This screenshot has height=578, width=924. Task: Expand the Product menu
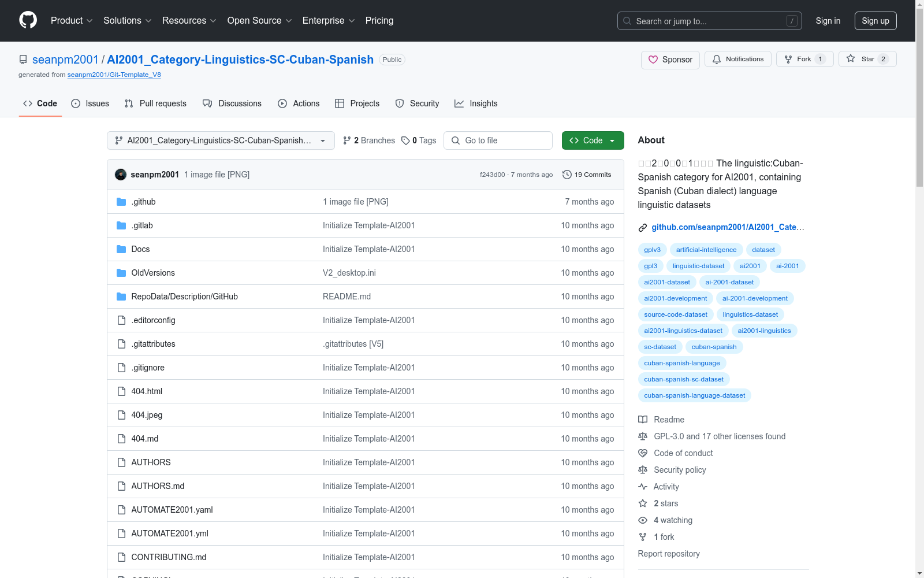[72, 20]
